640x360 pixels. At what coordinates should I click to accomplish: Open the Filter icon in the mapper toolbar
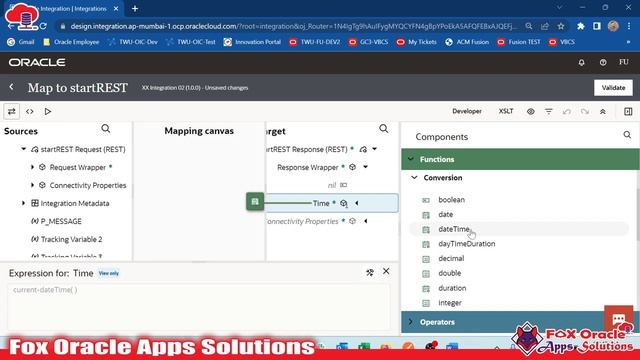point(549,111)
